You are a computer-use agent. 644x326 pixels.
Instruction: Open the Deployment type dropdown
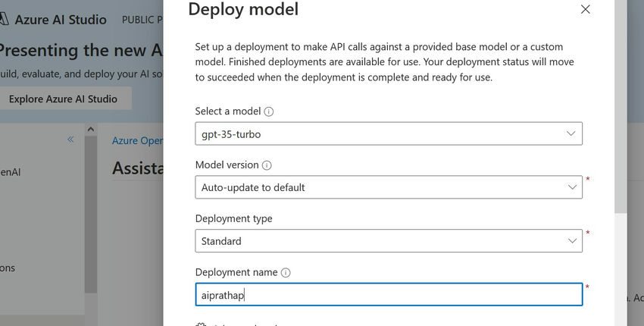pos(388,241)
